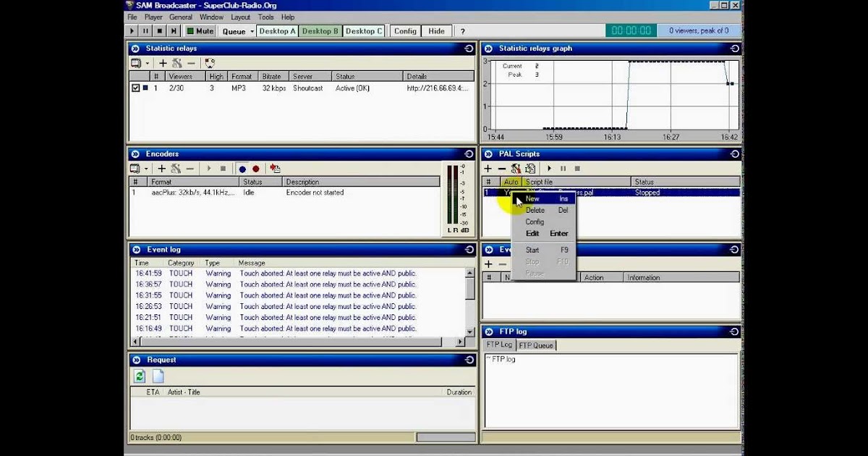868x456 pixels.
Task: Configure the selected statistic relay
Action: pyautogui.click(x=176, y=64)
